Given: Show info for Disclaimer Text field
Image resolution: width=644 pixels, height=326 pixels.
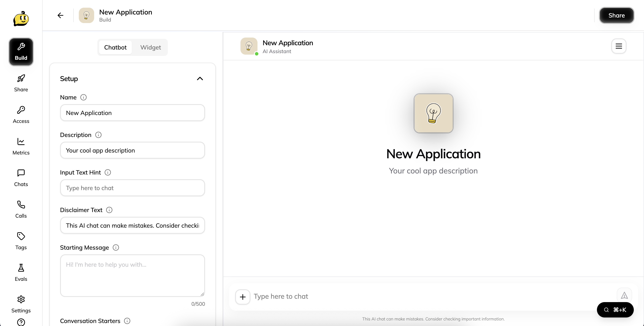Looking at the screenshot, I should click(109, 210).
